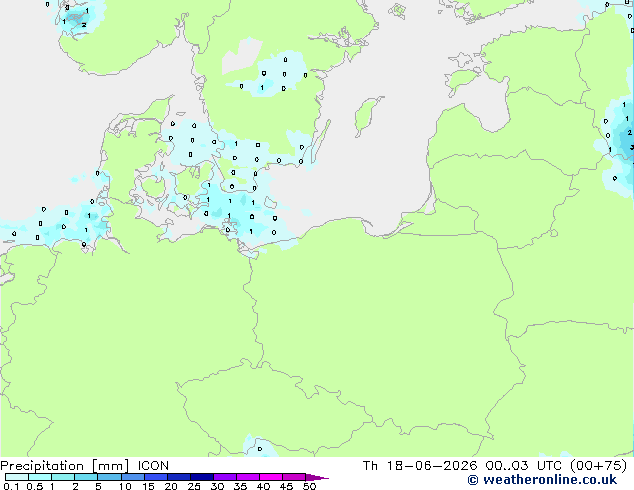The width and height of the screenshot is (634, 490).
Task: Click the legend value "5"
Action: [x=98, y=486]
